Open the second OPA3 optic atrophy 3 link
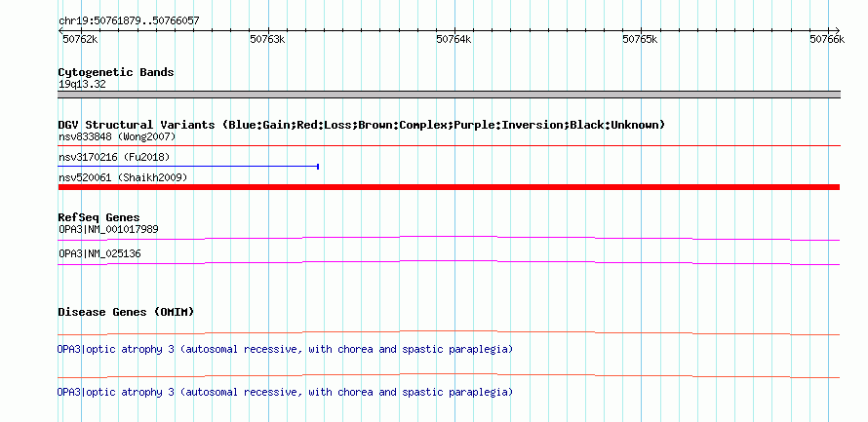Screen dimensions: 868x422 pyautogui.click(x=285, y=392)
